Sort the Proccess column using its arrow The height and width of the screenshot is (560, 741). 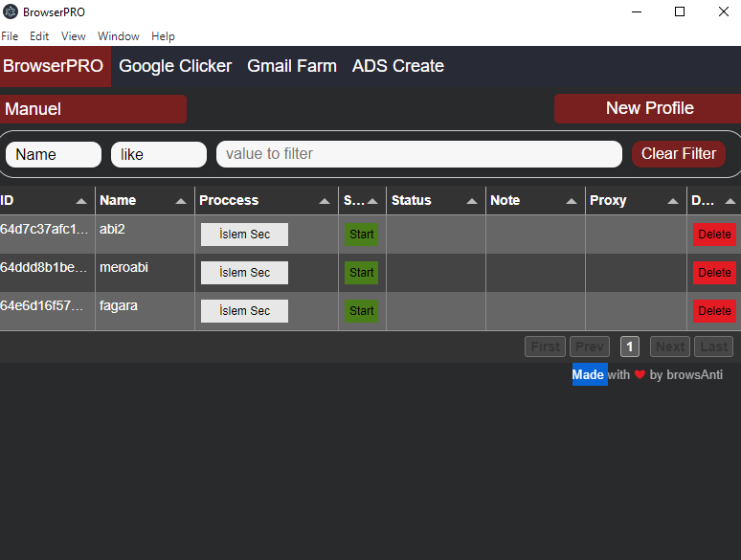coord(325,201)
